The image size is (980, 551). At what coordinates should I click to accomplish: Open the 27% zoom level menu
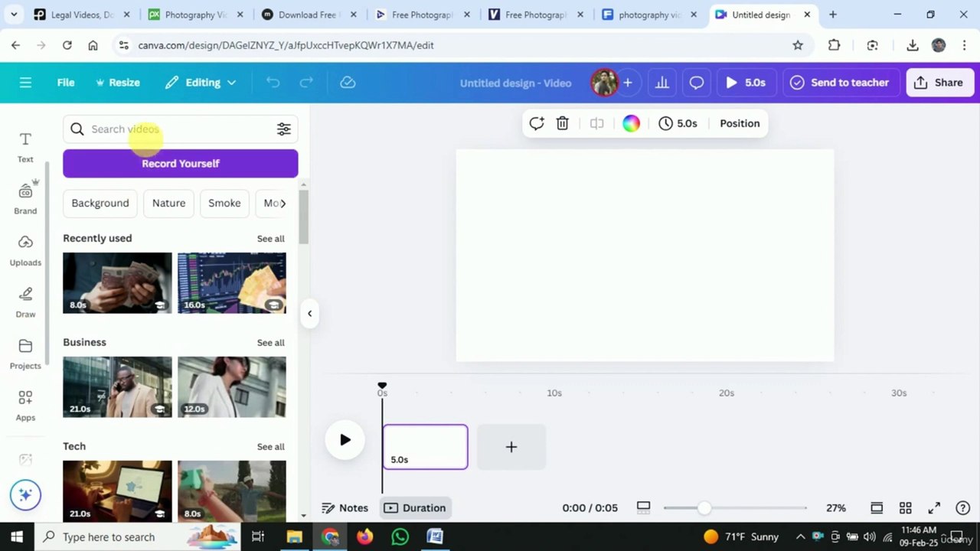click(x=836, y=508)
